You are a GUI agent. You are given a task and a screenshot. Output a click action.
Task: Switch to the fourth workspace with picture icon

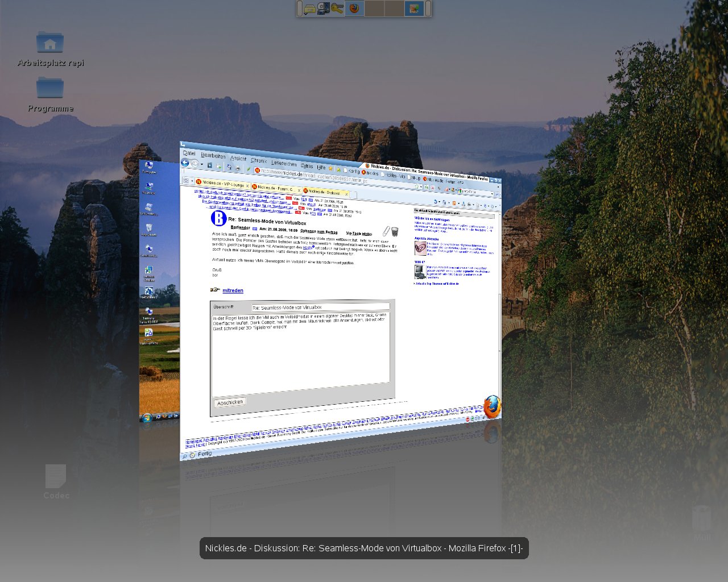click(x=414, y=9)
